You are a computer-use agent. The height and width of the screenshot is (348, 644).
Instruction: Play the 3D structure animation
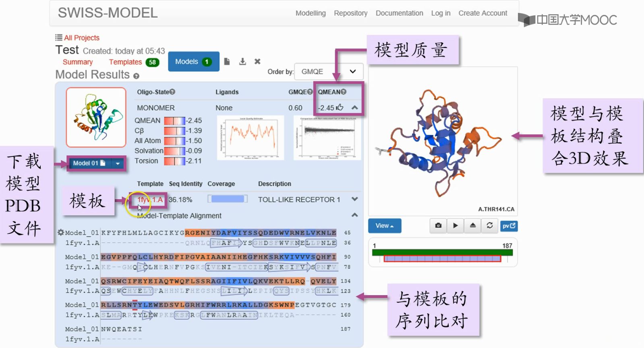point(456,226)
